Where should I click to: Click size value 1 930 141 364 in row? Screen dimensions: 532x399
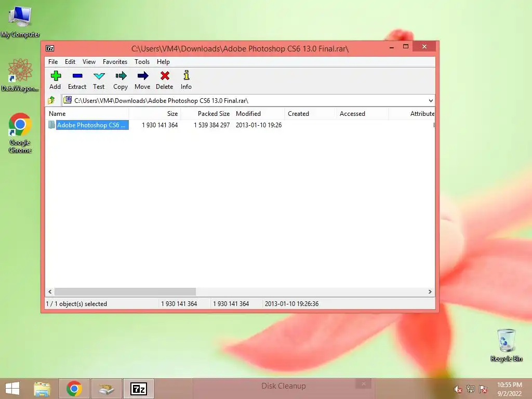[160, 125]
